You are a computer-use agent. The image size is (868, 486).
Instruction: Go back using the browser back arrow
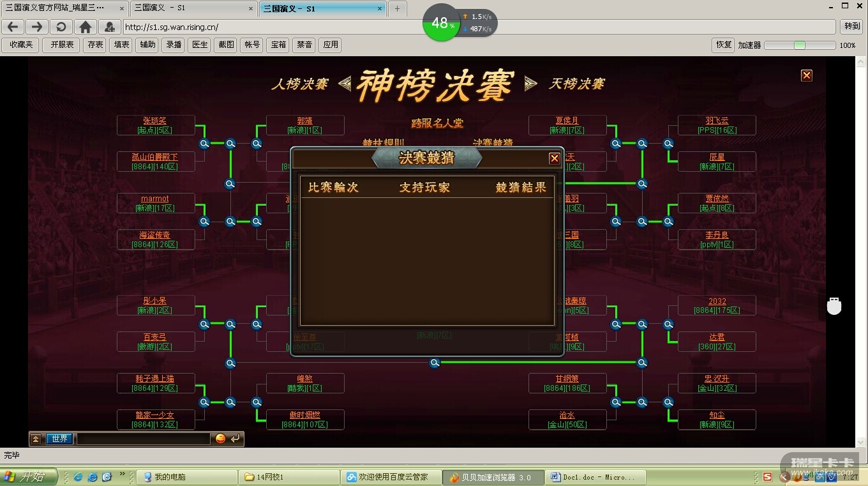13,27
